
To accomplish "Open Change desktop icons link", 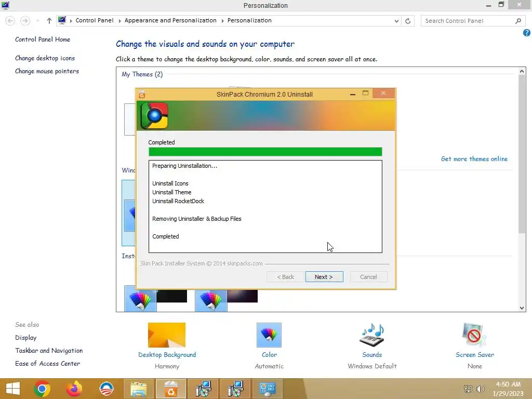I will click(45, 58).
